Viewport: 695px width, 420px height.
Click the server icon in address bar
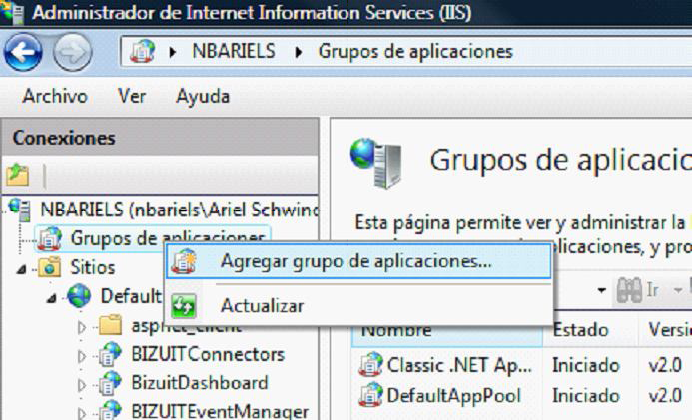coord(142,52)
